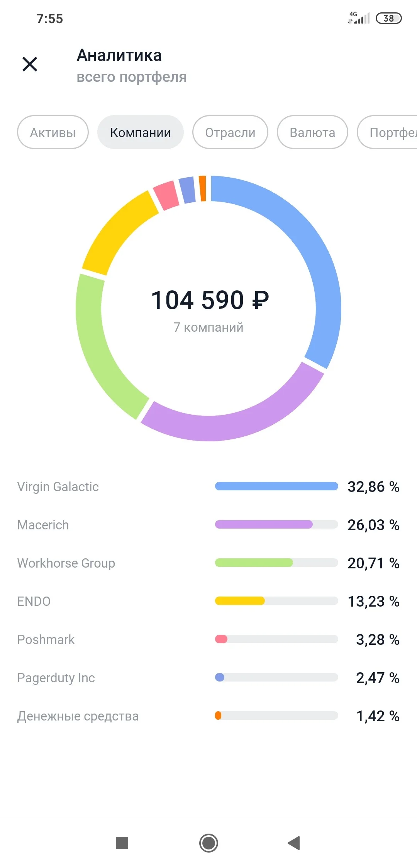Tap the 4G signal strength icon

(359, 18)
